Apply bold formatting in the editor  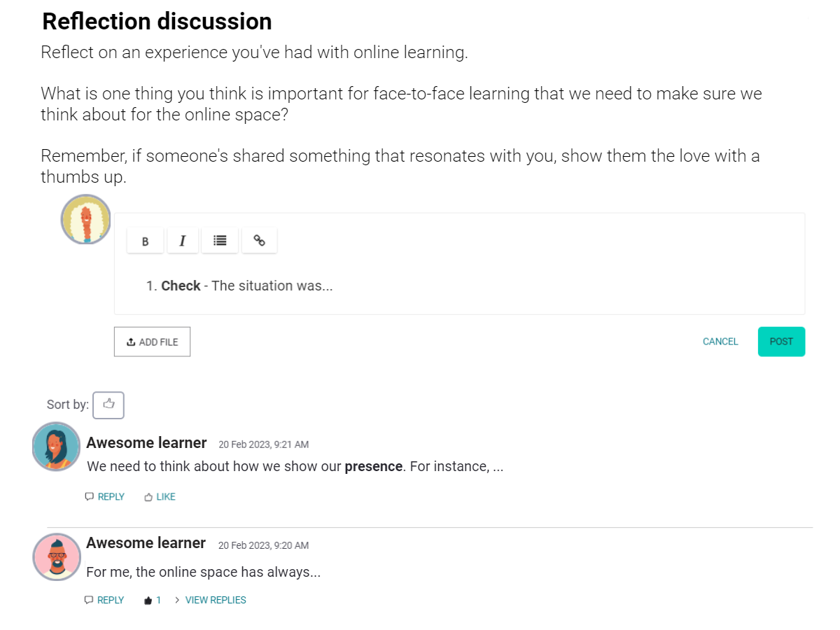coord(145,240)
